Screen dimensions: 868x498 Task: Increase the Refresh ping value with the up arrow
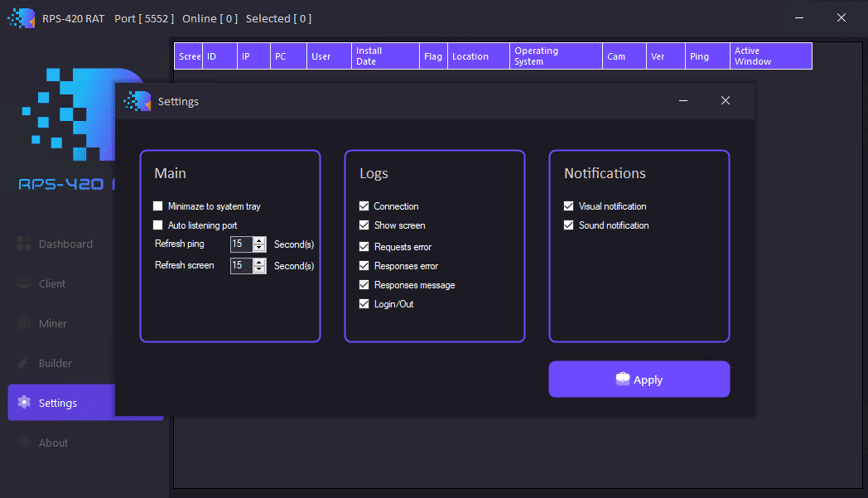259,240
